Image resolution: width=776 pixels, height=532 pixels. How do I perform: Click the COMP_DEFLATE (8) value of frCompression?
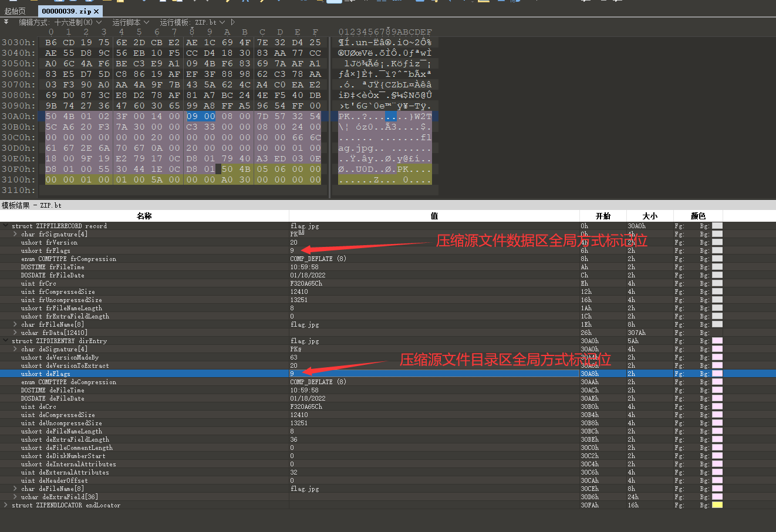click(x=318, y=259)
